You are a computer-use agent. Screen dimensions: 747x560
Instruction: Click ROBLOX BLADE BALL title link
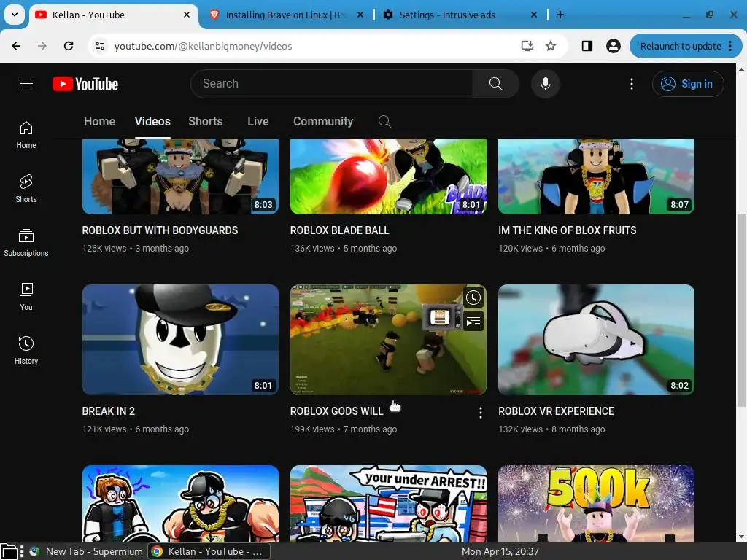[340, 230]
